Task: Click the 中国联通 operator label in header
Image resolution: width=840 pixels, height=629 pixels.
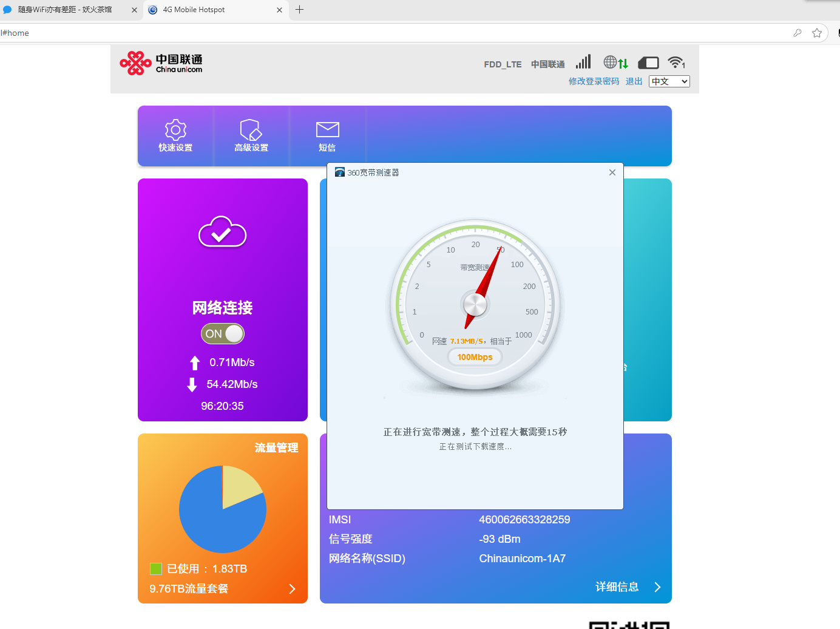Action: tap(547, 64)
